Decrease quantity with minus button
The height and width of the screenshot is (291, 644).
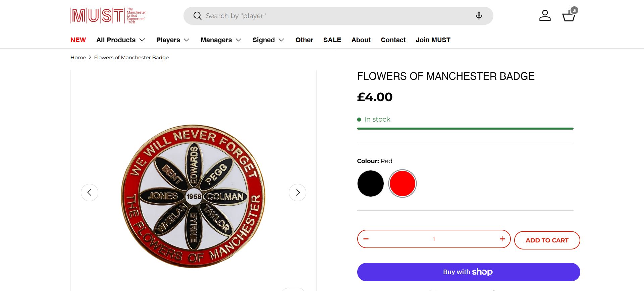[366, 239]
